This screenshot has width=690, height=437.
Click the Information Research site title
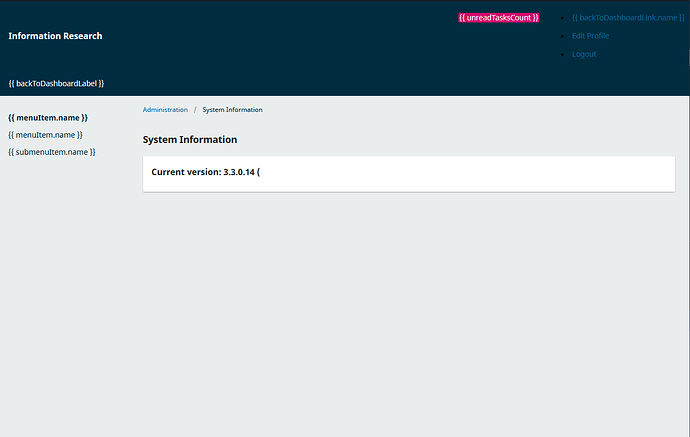tap(55, 36)
